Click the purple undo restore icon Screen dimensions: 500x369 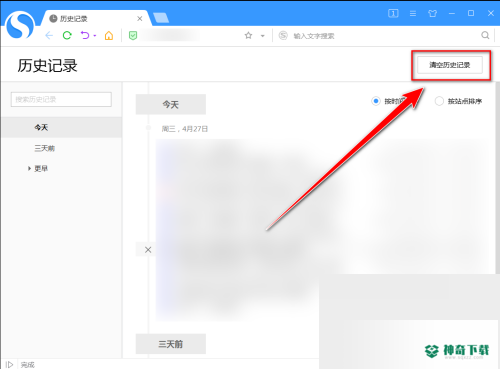85,35
